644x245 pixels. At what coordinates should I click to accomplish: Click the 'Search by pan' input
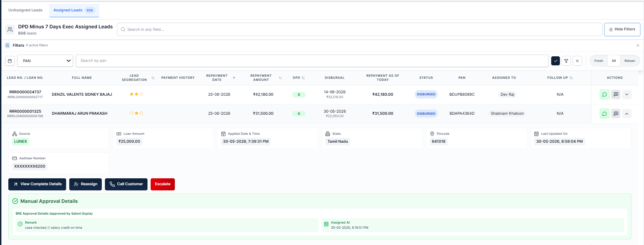click(x=312, y=61)
